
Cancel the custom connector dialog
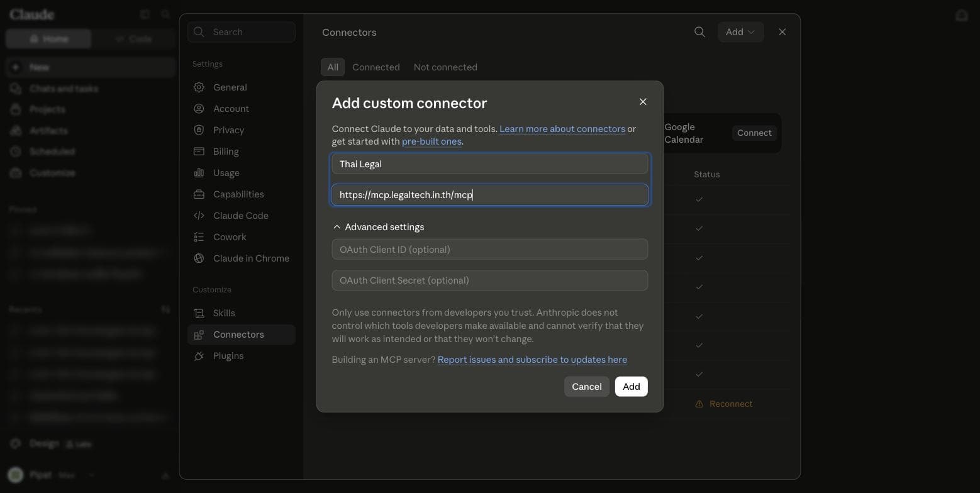point(586,387)
